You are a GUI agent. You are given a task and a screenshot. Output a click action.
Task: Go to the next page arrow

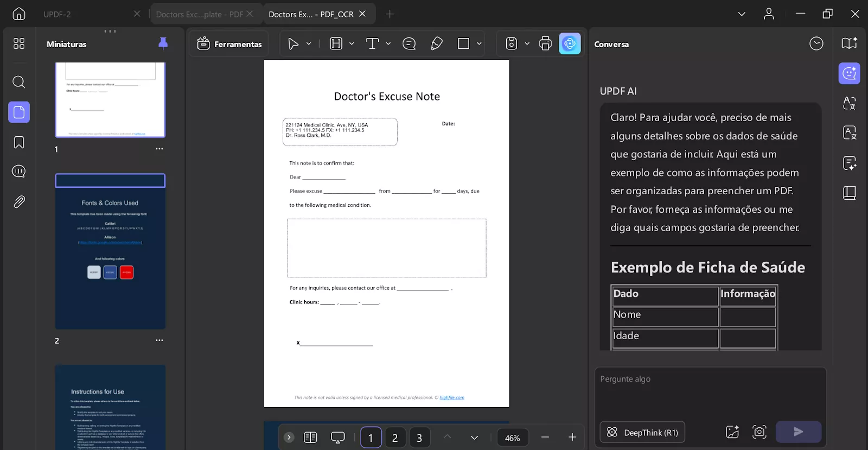click(x=474, y=437)
